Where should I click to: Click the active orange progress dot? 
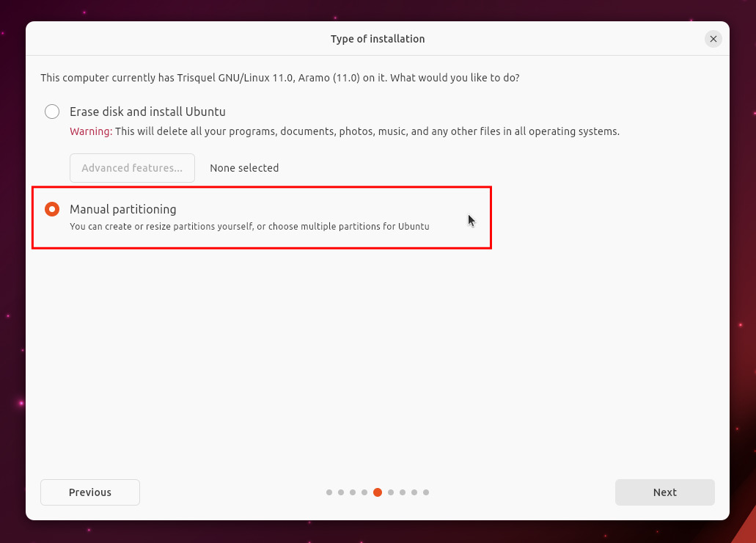(378, 492)
